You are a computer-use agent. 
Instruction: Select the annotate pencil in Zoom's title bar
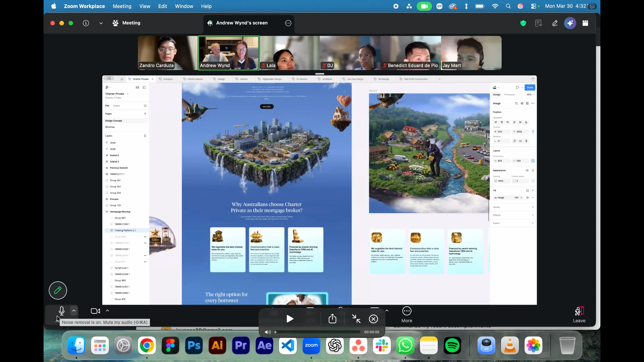555,23
